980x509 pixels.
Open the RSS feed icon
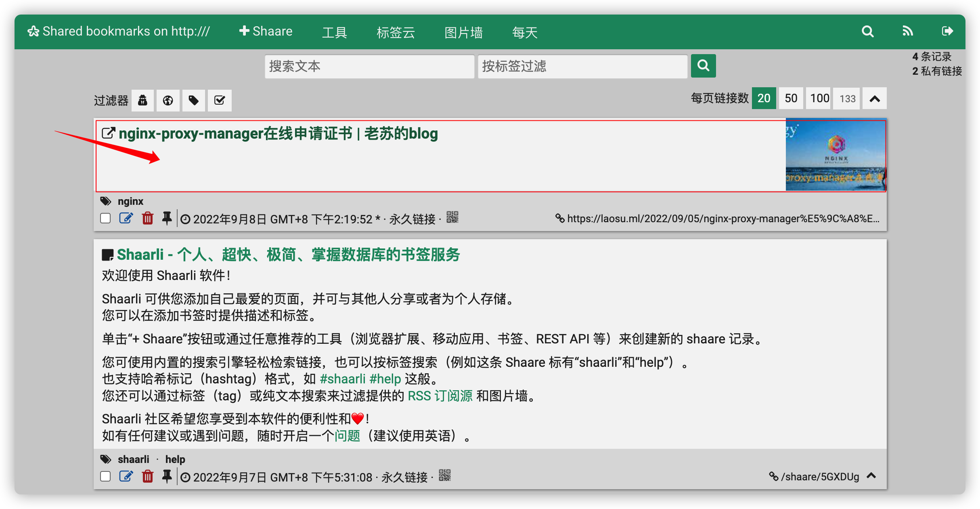(x=908, y=32)
